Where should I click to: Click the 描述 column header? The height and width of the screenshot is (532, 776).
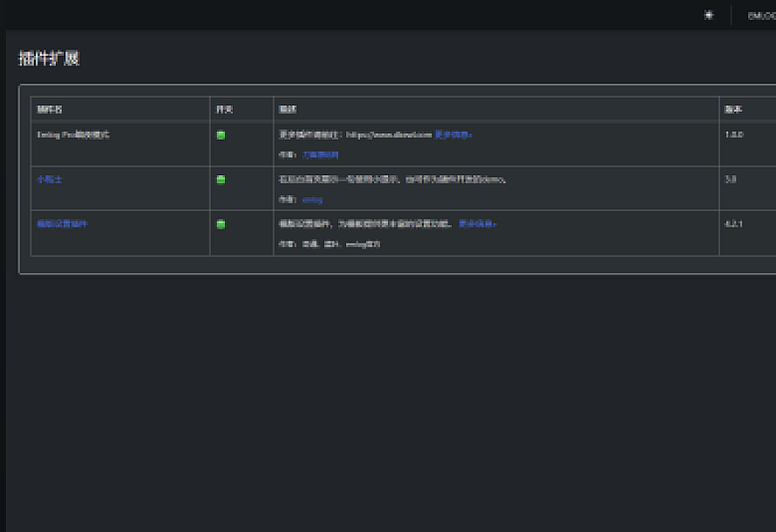point(288,109)
